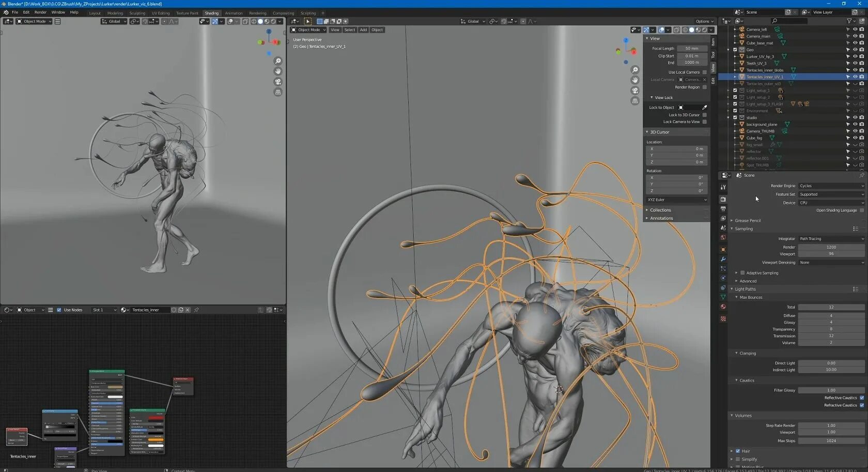This screenshot has width=868, height=472.
Task: Open the Viewport Denoising dropdown
Action: [x=831, y=263]
